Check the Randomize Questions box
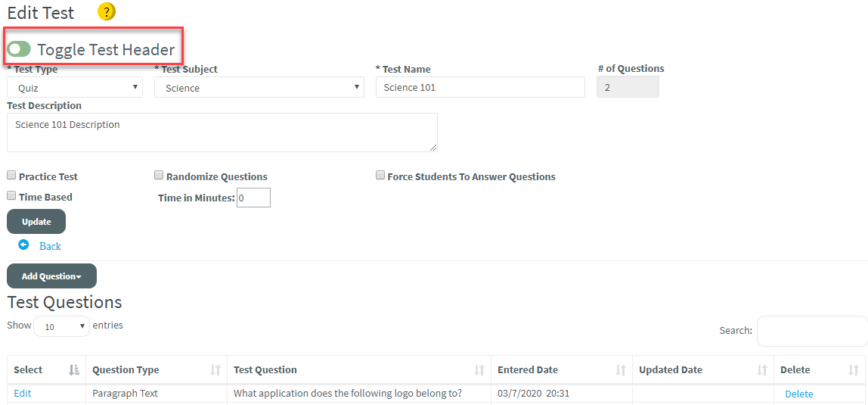The width and height of the screenshot is (868, 405). 159,176
